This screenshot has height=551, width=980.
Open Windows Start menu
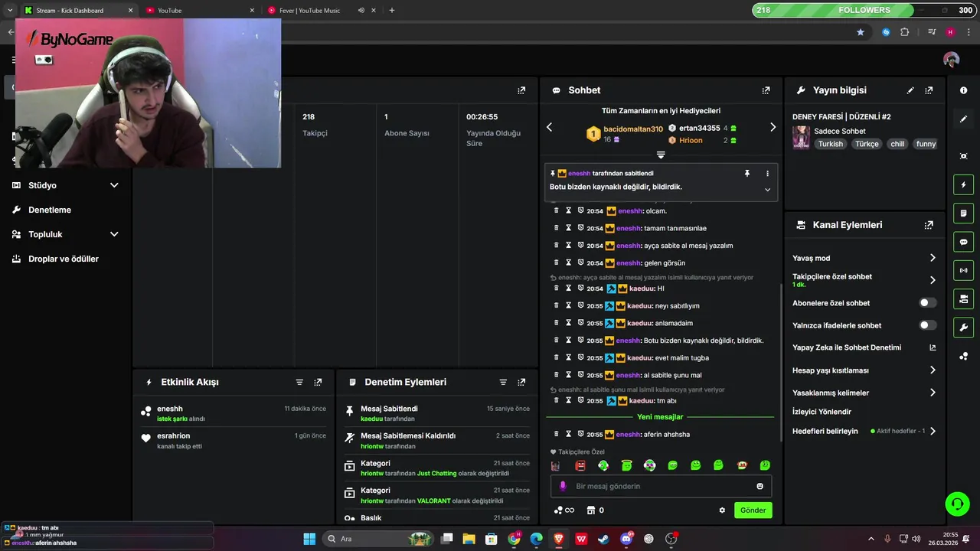click(309, 539)
